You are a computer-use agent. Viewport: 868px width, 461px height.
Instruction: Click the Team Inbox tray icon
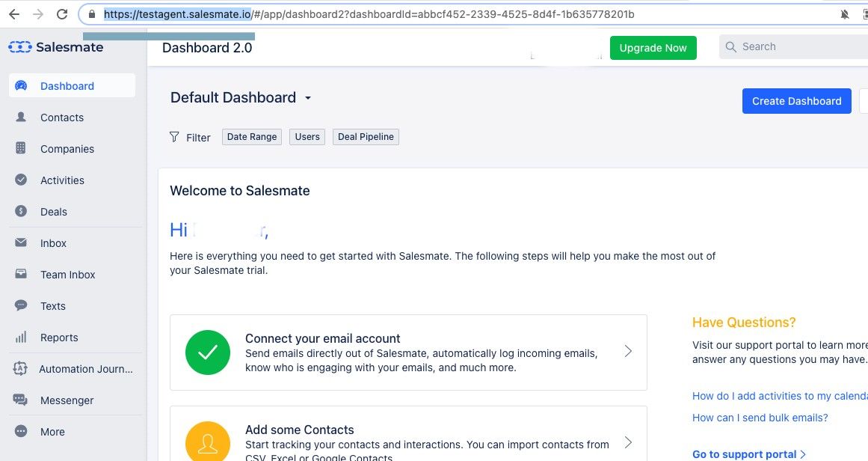[21, 274]
